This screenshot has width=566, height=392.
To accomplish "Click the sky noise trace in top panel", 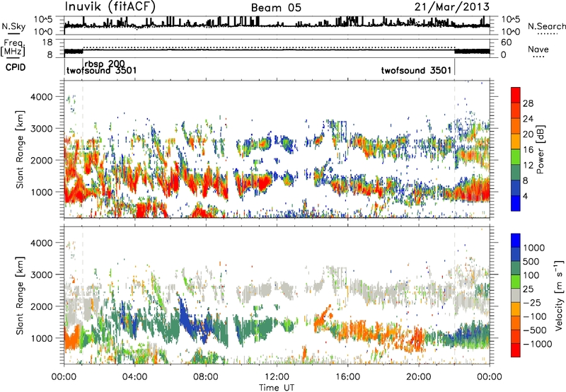I will pos(277,25).
